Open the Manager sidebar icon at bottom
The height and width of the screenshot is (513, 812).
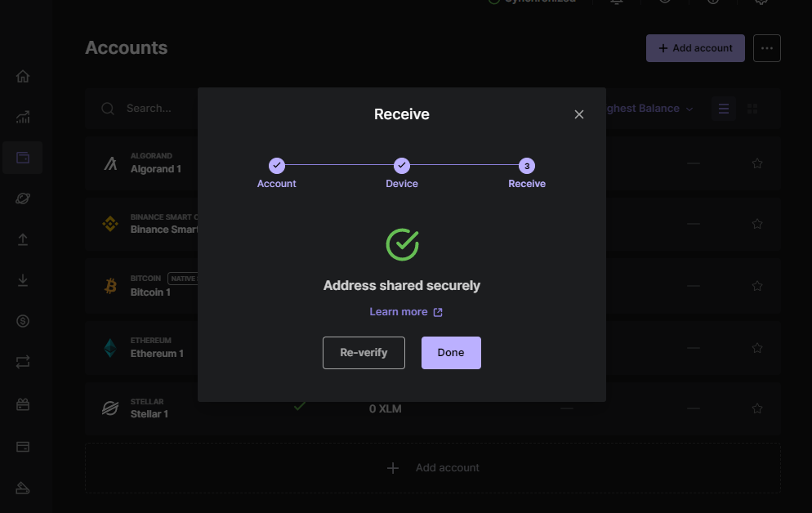click(23, 488)
